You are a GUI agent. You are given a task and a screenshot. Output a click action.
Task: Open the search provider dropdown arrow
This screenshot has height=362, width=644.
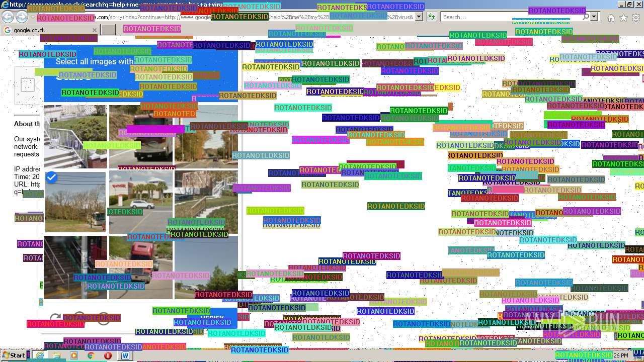(x=595, y=17)
